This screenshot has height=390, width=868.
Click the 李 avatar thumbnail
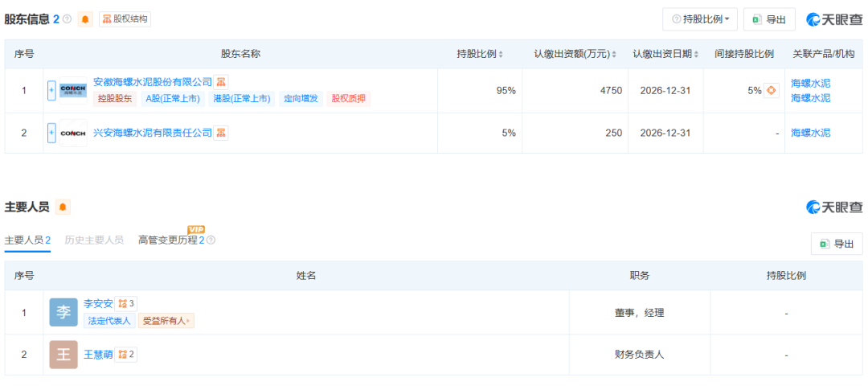(63, 313)
